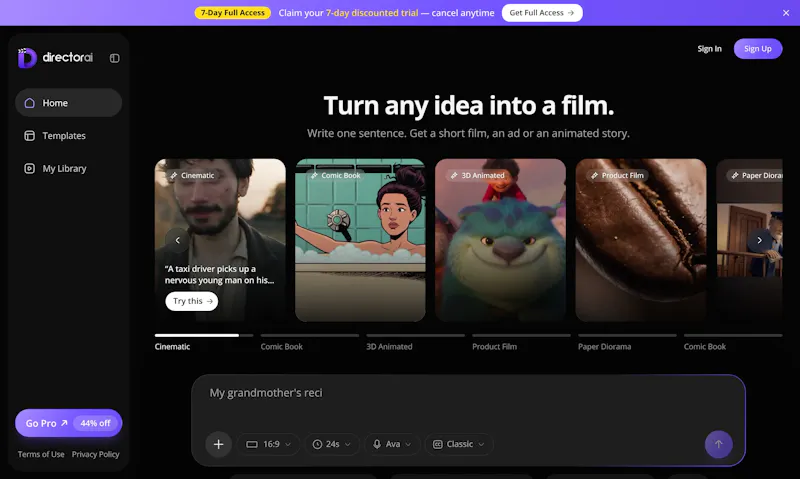Click the 'Turn any idea into a film.' heading
The width and height of the screenshot is (800, 479).
tap(468, 106)
